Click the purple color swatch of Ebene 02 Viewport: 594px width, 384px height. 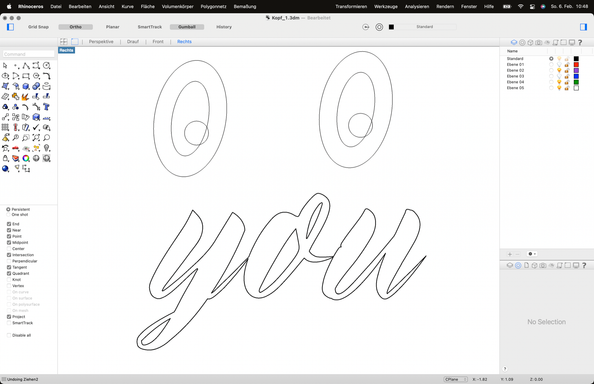click(576, 70)
